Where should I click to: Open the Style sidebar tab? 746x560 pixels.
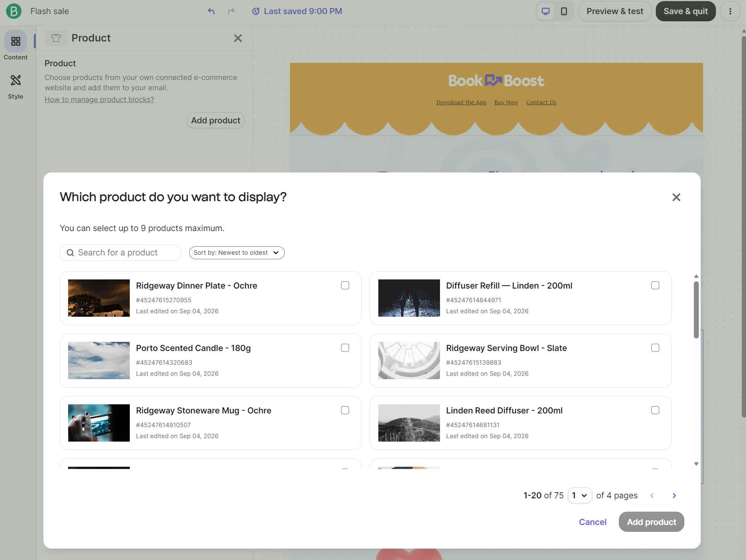pyautogui.click(x=16, y=87)
